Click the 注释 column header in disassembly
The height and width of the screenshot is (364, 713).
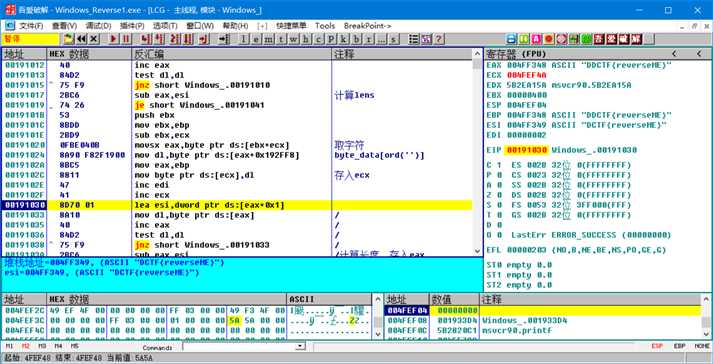pos(402,54)
